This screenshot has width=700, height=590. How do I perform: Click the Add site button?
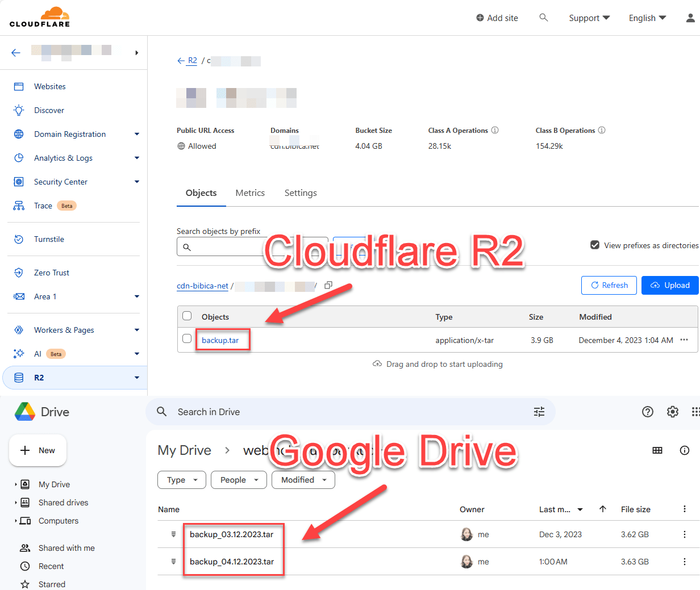click(x=497, y=18)
